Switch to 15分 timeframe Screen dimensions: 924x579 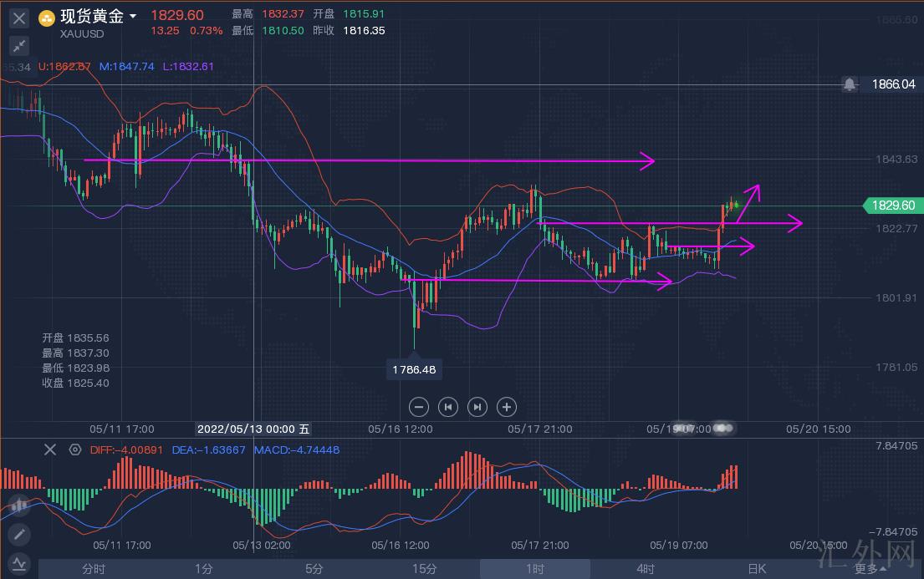[424, 569]
